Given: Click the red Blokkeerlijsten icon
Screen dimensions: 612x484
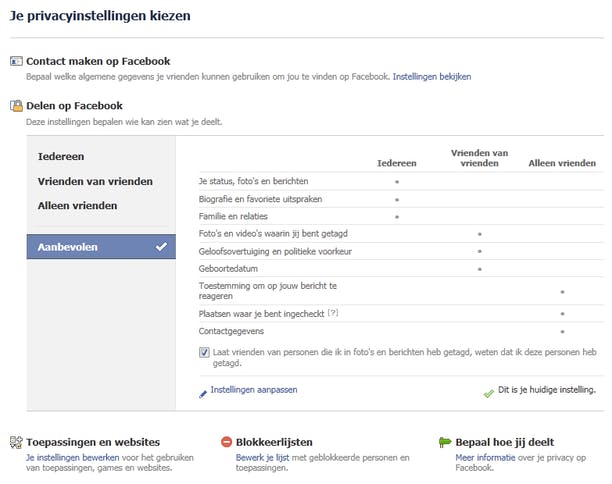Looking at the screenshot, I should (227, 441).
